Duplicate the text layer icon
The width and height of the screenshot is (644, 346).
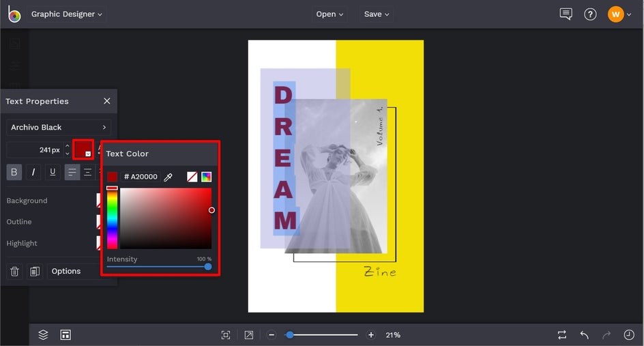34,272
